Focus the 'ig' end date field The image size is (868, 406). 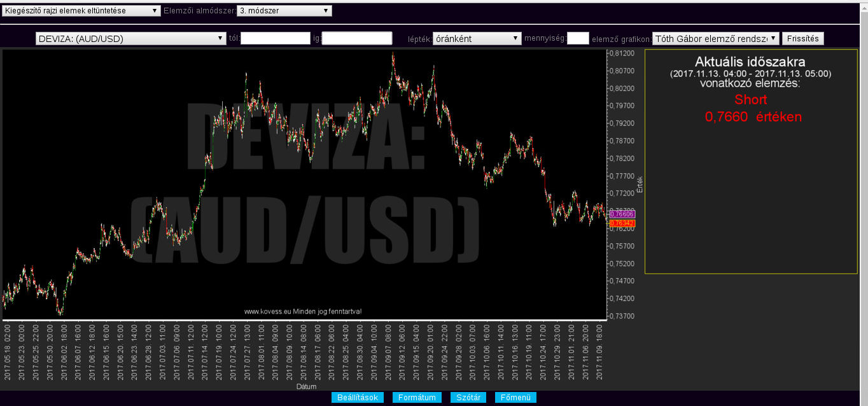[356, 39]
